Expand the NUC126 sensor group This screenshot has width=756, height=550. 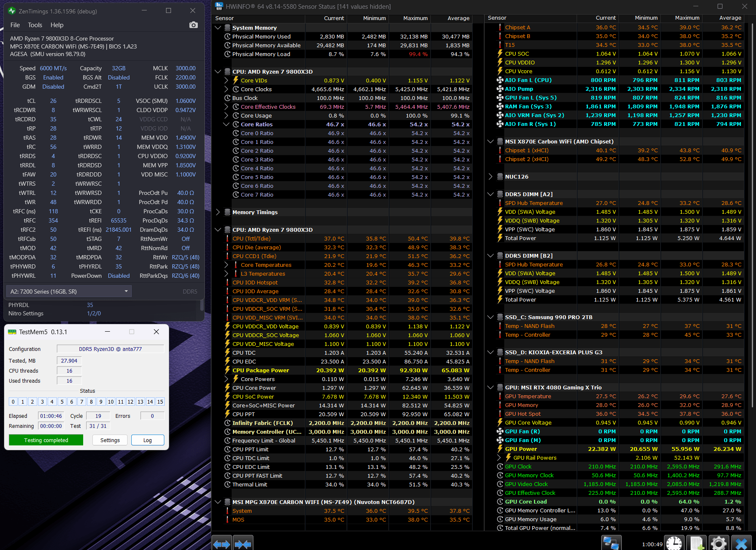(x=490, y=177)
